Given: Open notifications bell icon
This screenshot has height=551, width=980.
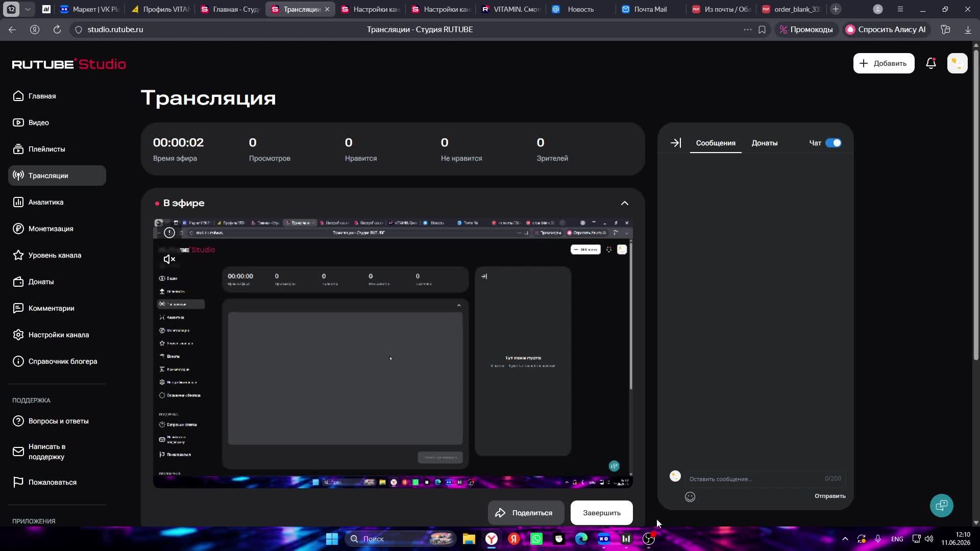Looking at the screenshot, I should click(x=931, y=63).
